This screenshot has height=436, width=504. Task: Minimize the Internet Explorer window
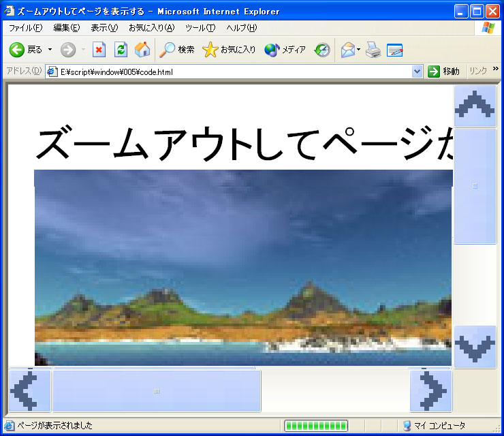(x=460, y=12)
